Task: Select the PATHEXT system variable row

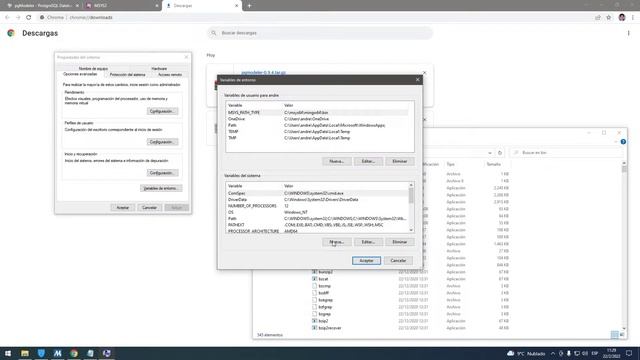Action: tap(317, 225)
